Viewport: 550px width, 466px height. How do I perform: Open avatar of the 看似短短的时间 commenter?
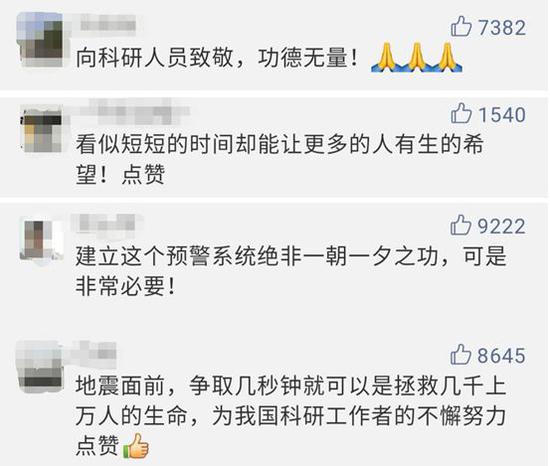point(41,128)
